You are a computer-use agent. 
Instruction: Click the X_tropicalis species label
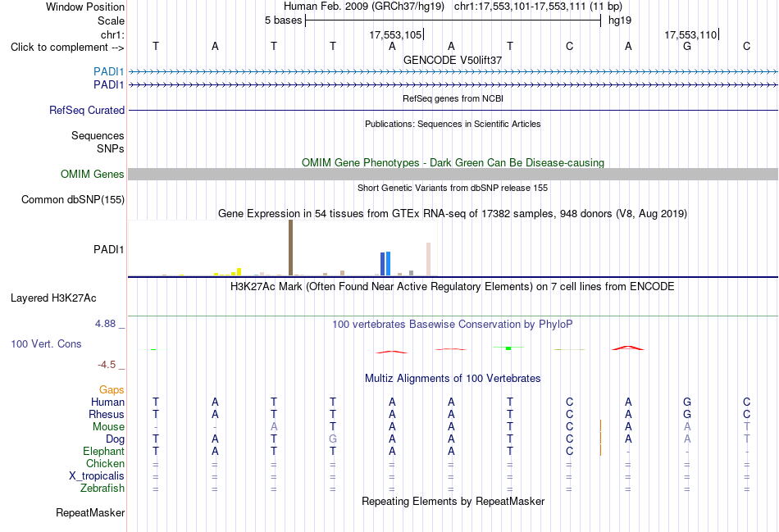tap(97, 476)
